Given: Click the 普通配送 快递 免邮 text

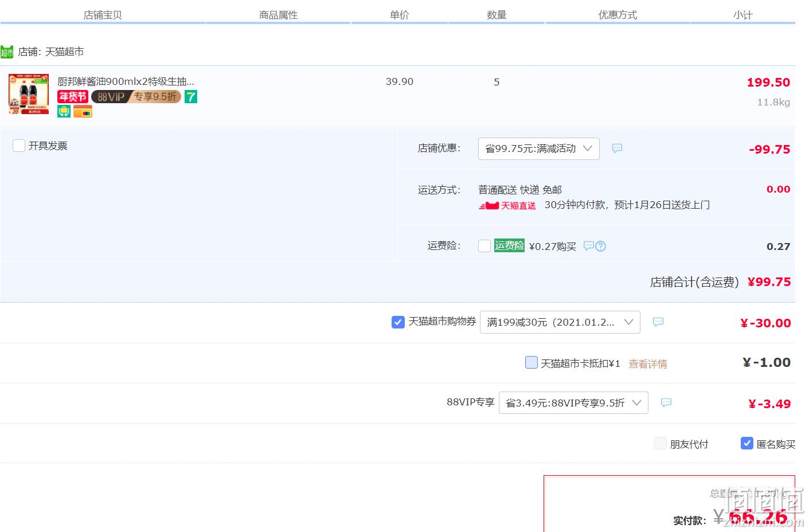Looking at the screenshot, I should pos(520,190).
